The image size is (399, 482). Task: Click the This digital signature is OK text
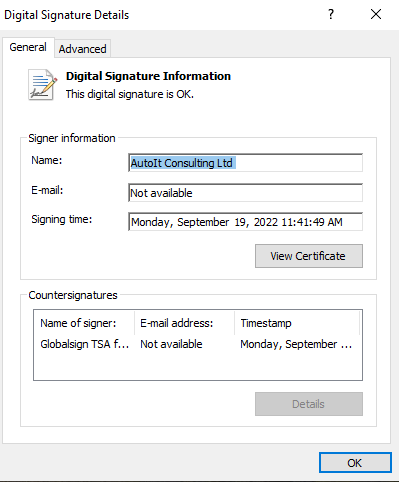pos(130,94)
